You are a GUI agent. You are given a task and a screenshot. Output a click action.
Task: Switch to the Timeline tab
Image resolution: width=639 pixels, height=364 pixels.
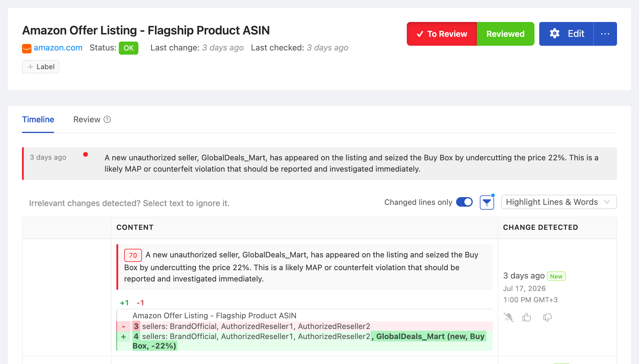pos(38,119)
